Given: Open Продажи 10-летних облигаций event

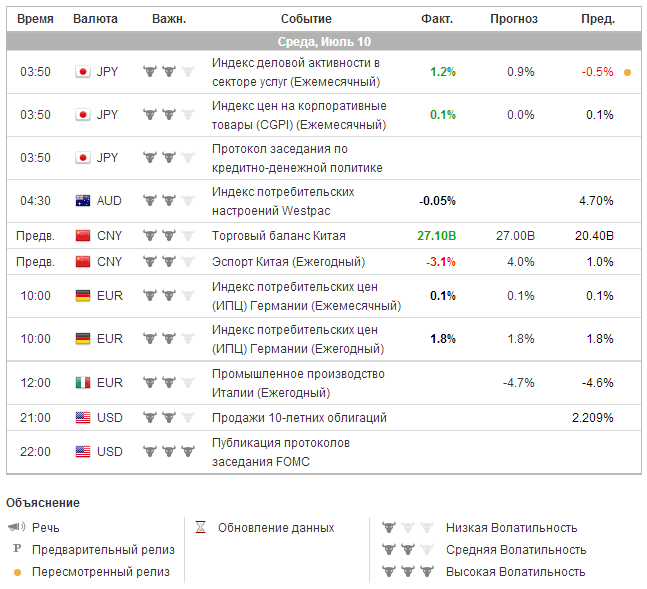Looking at the screenshot, I should (299, 418).
